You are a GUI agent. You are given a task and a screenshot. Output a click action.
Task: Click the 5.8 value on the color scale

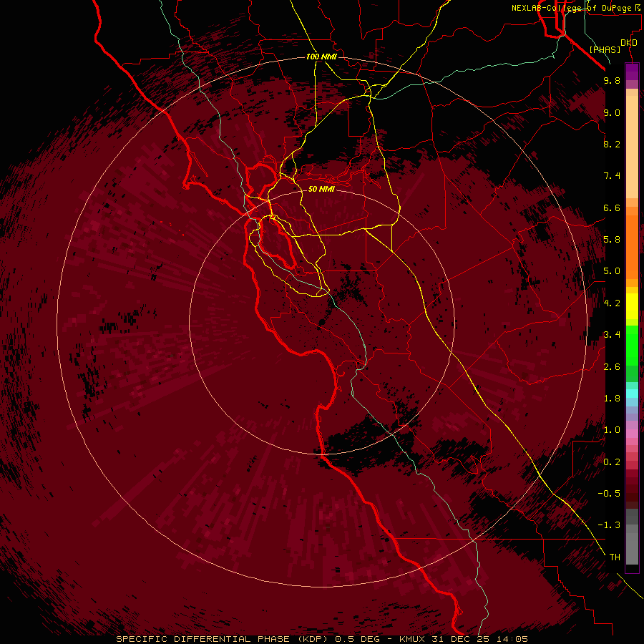612,240
